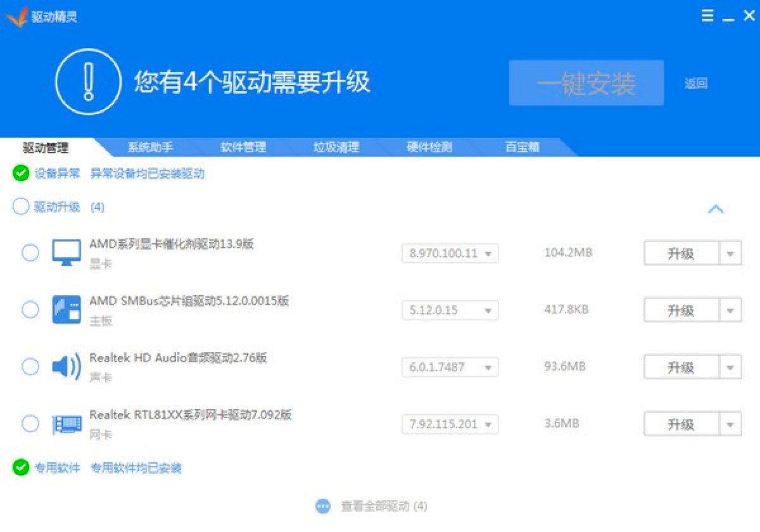Click the green check icon beside 设备异常
Image resolution: width=760 pixels, height=532 pixels.
pyautogui.click(x=21, y=174)
